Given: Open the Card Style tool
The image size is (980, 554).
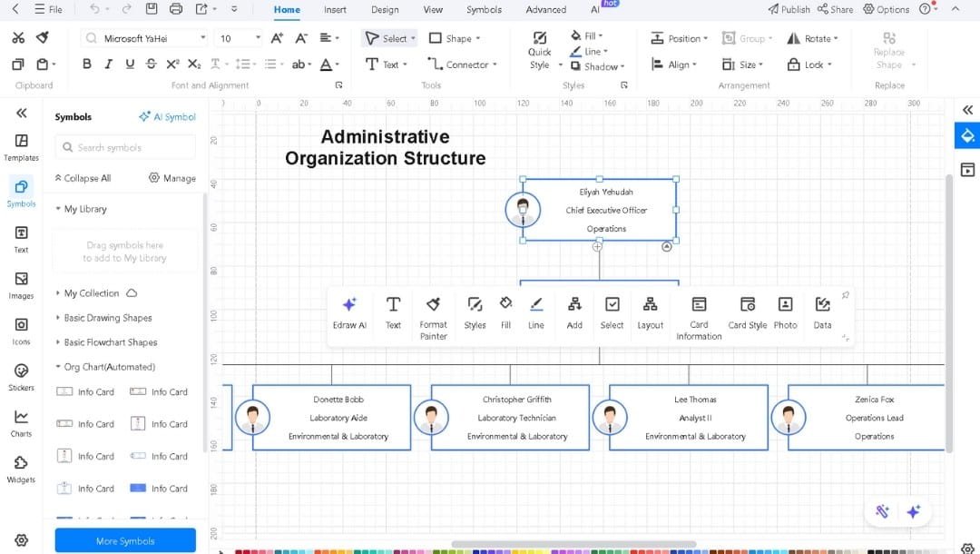Looking at the screenshot, I should (747, 313).
